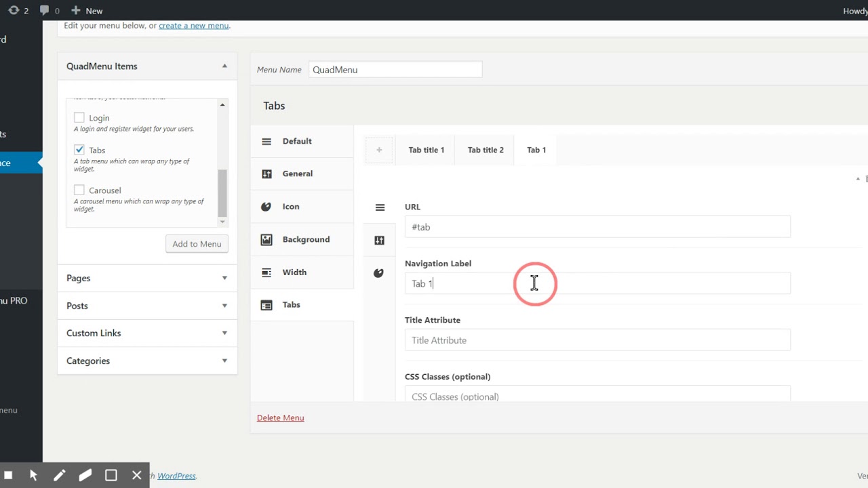
Task: Select the pen annotation tool
Action: click(x=59, y=475)
